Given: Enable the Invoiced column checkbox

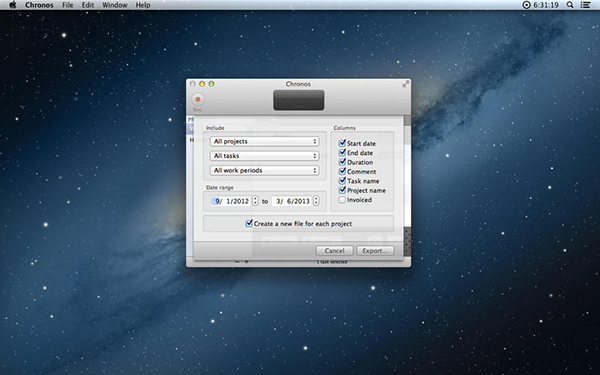Looking at the screenshot, I should (342, 200).
